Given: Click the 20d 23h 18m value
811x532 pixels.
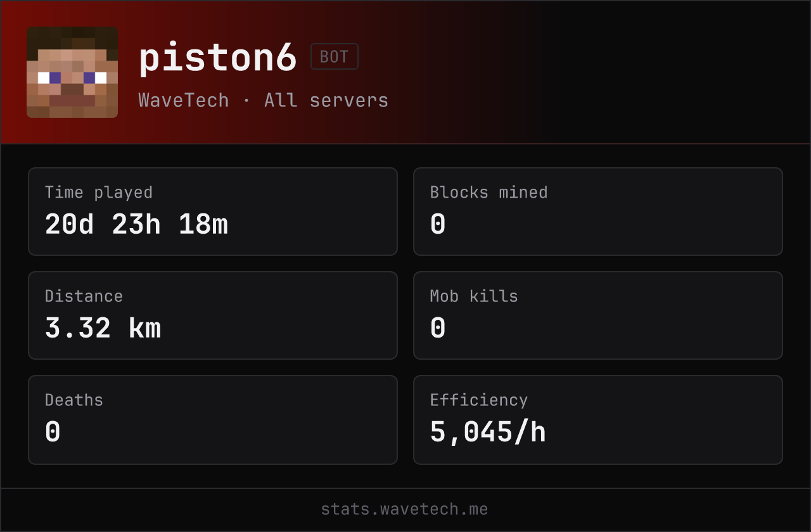Looking at the screenshot, I should (136, 224).
